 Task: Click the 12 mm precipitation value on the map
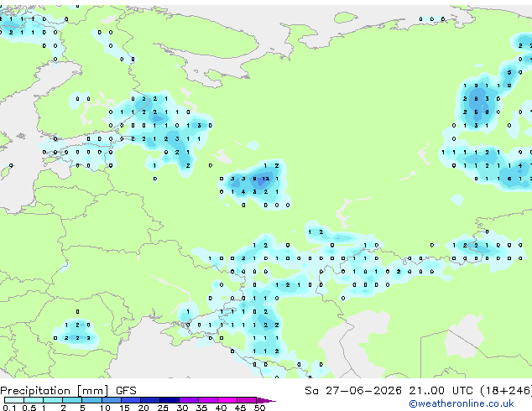[x=265, y=179]
